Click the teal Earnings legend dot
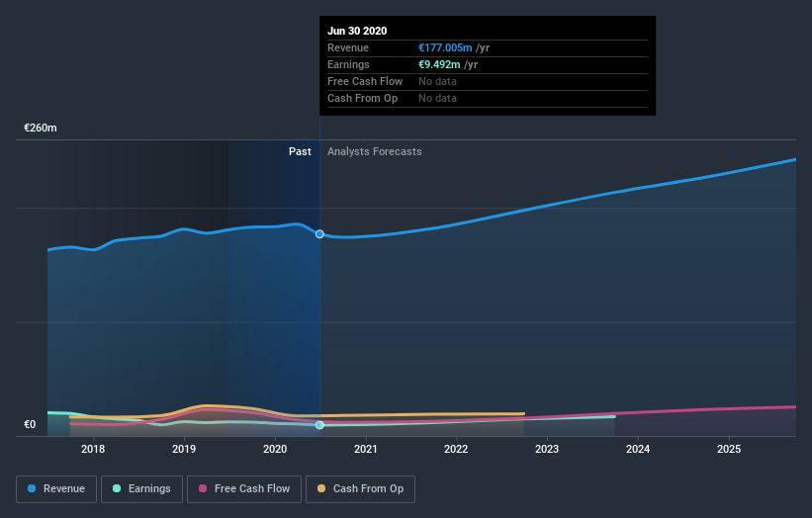Image resolution: width=812 pixels, height=518 pixels. (x=117, y=488)
